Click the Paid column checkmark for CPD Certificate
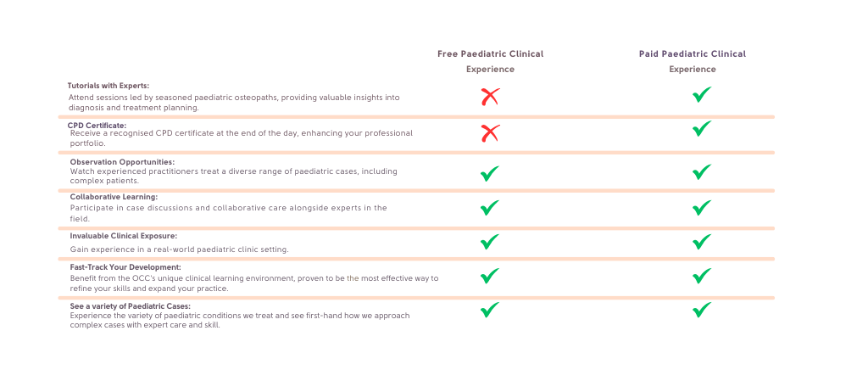This screenshot has width=868, height=381. click(702, 129)
